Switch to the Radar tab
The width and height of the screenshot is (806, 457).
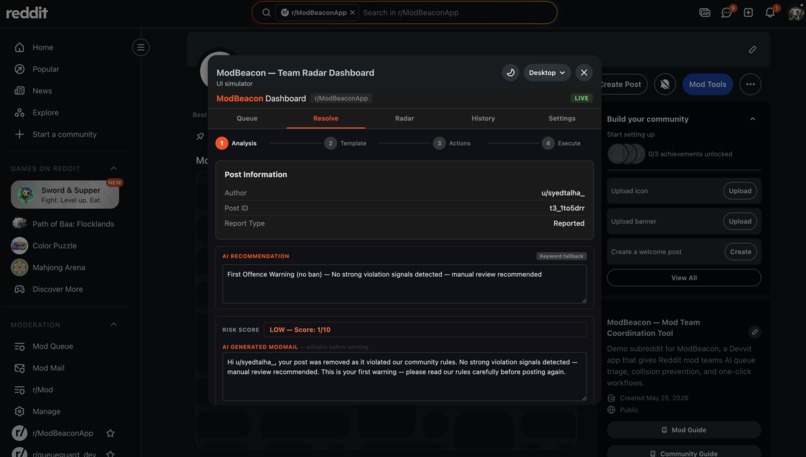pos(405,118)
